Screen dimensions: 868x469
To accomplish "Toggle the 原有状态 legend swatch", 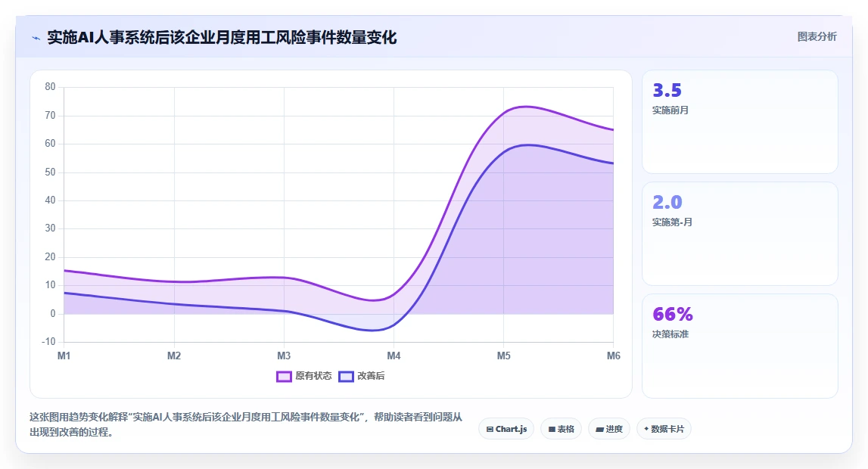I will [284, 376].
